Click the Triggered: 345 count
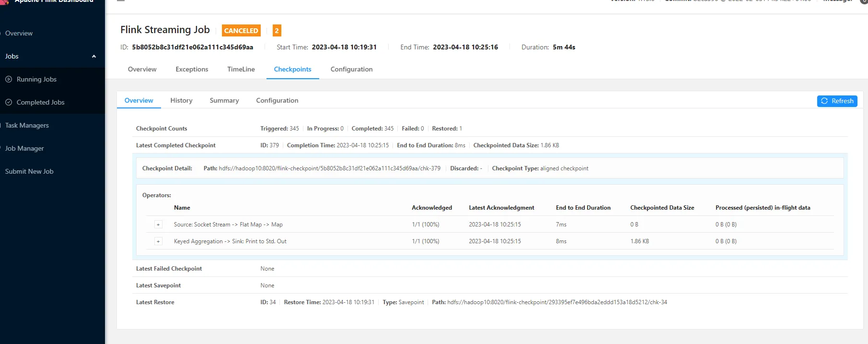 pyautogui.click(x=279, y=129)
